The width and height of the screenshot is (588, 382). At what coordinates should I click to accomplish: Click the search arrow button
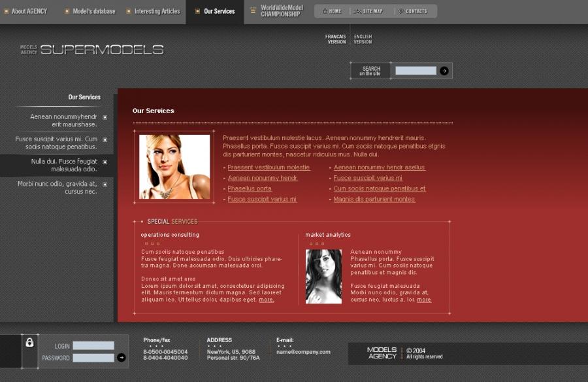[x=444, y=71]
